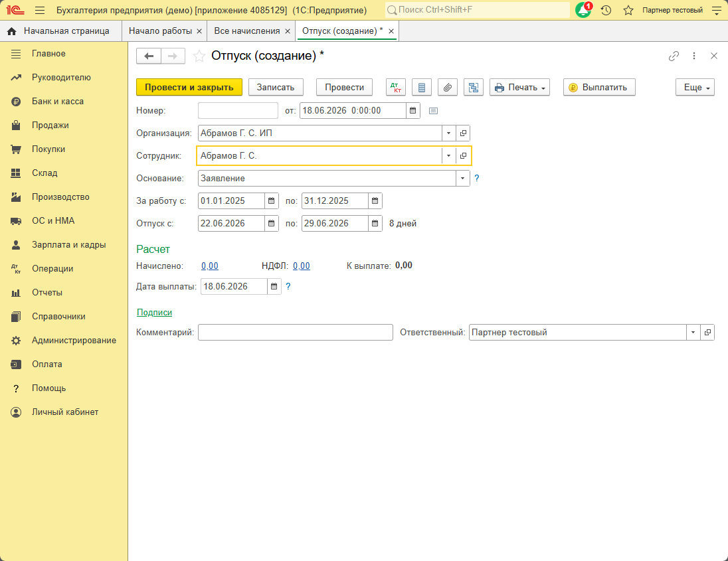Open the document list report icon

click(x=422, y=87)
